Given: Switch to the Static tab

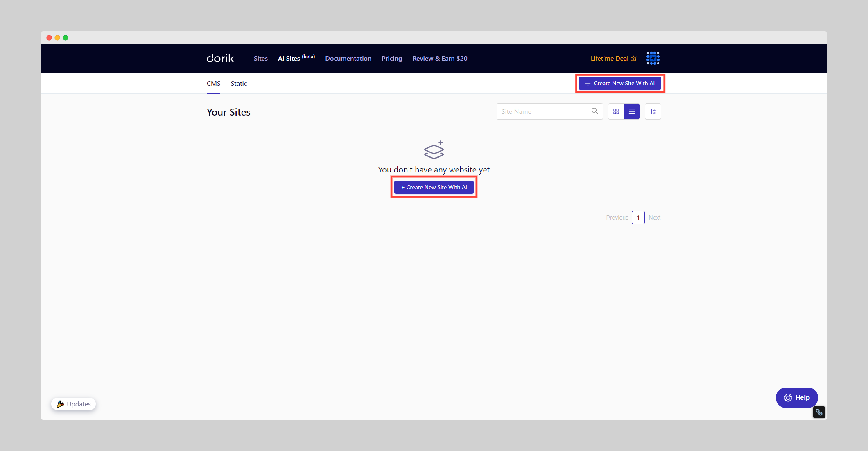Looking at the screenshot, I should pyautogui.click(x=239, y=83).
